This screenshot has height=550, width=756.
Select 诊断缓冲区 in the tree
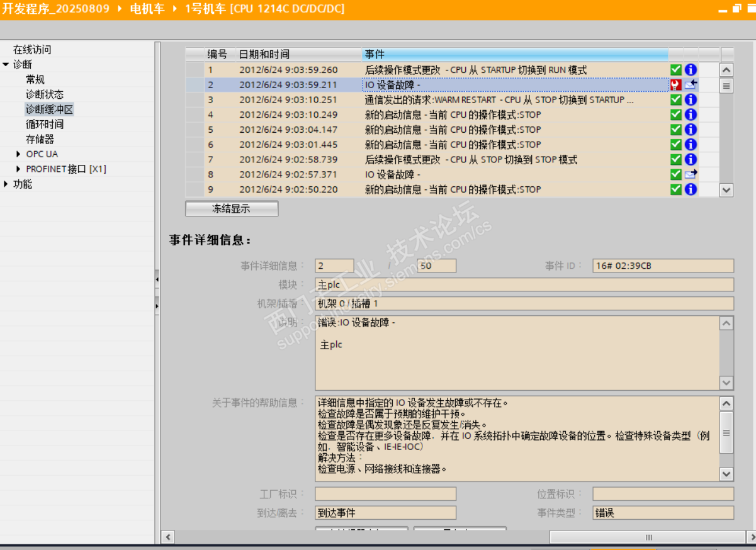click(49, 109)
